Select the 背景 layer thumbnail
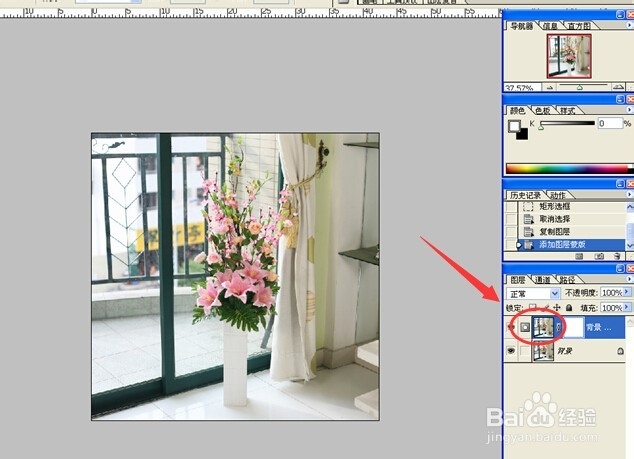This screenshot has height=459, width=634. tap(543, 351)
